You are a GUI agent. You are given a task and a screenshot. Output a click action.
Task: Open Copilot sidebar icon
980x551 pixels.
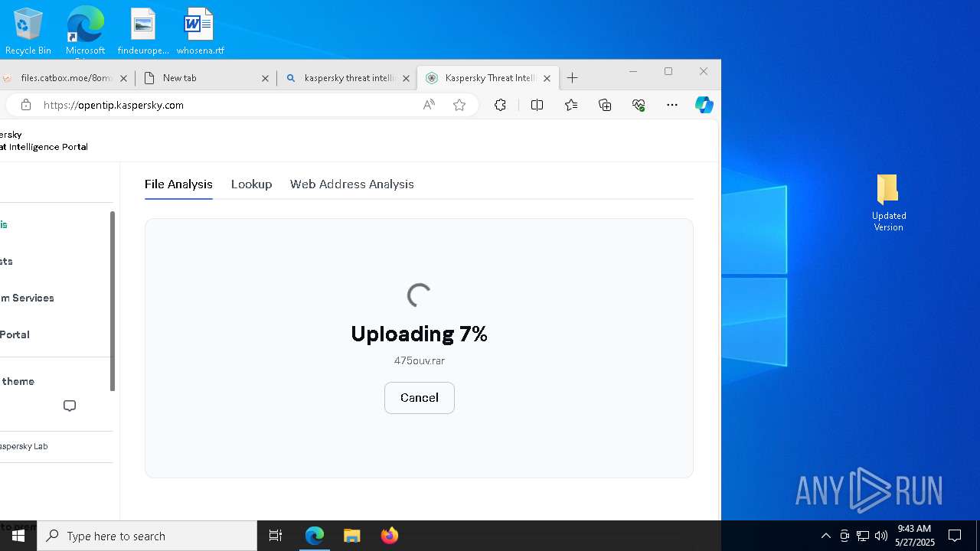(x=704, y=105)
